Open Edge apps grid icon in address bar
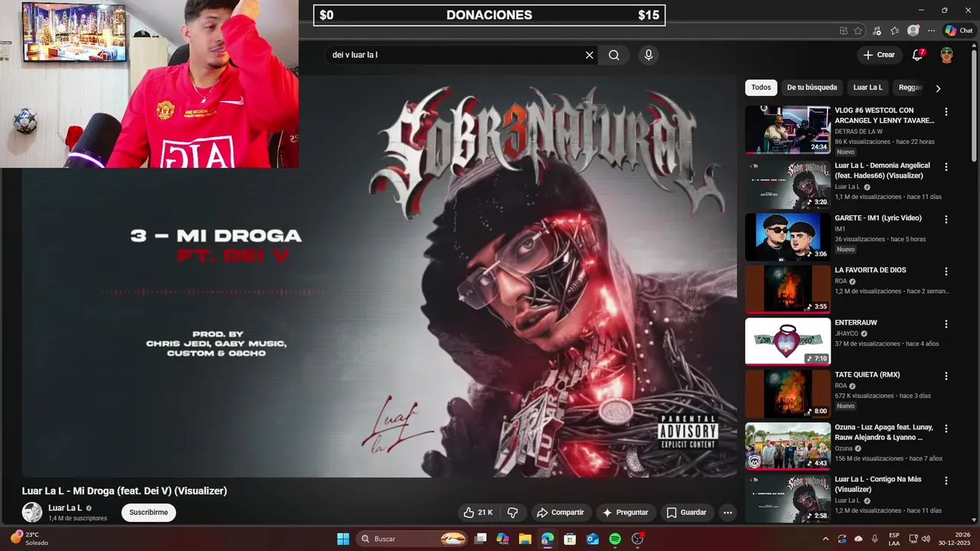This screenshot has width=980, height=551. [x=844, y=31]
